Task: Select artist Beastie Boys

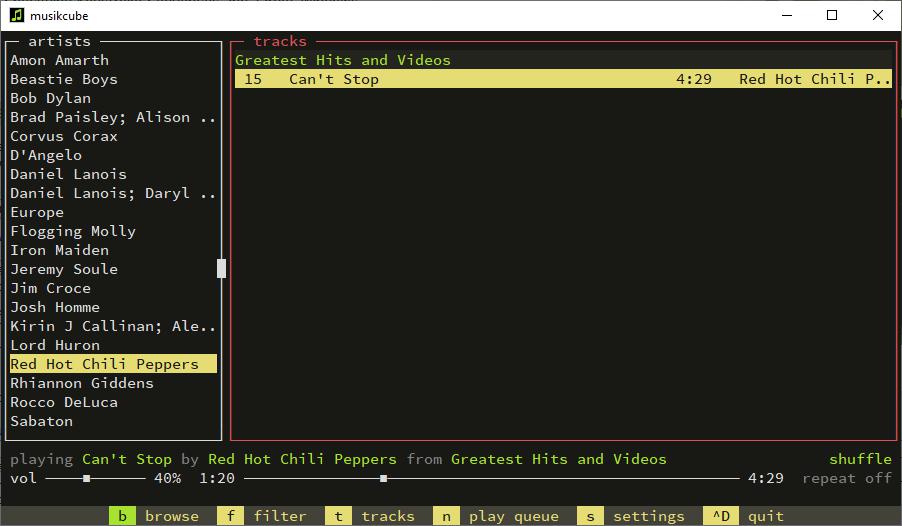Action: point(113,79)
